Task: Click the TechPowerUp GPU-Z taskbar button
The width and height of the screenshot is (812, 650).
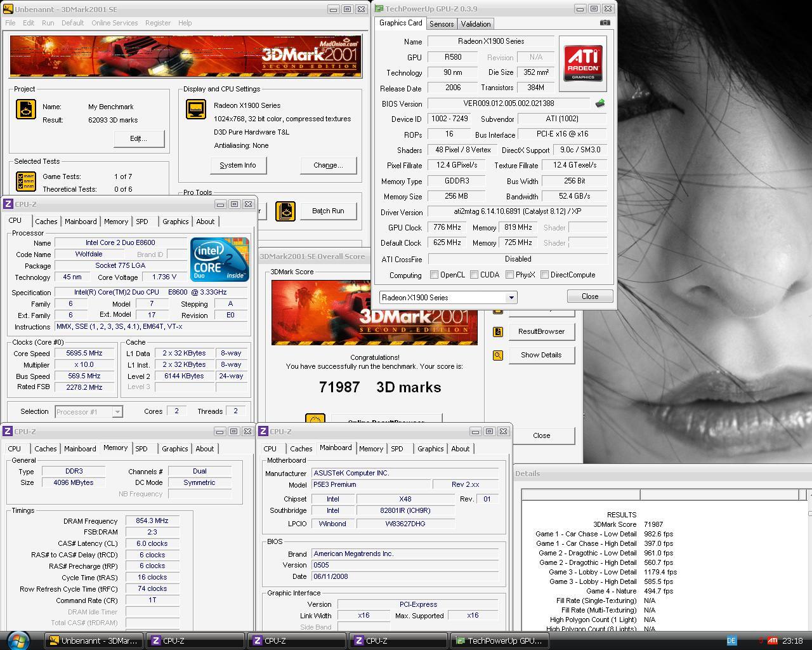Action: click(x=499, y=640)
